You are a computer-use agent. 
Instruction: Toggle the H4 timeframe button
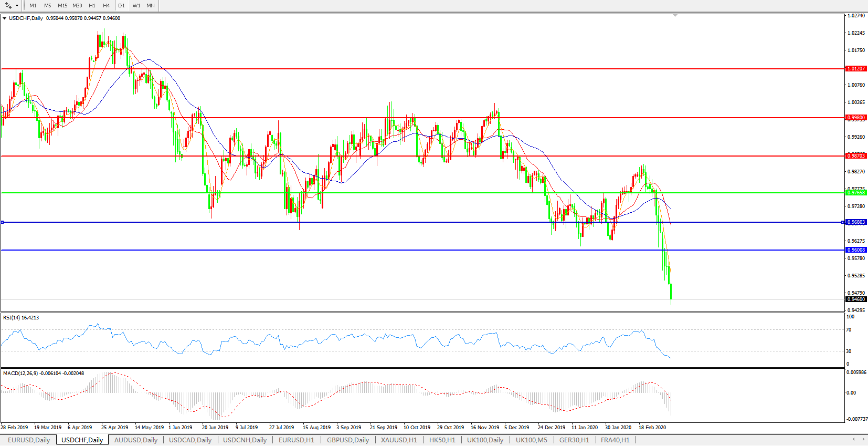[107, 5]
